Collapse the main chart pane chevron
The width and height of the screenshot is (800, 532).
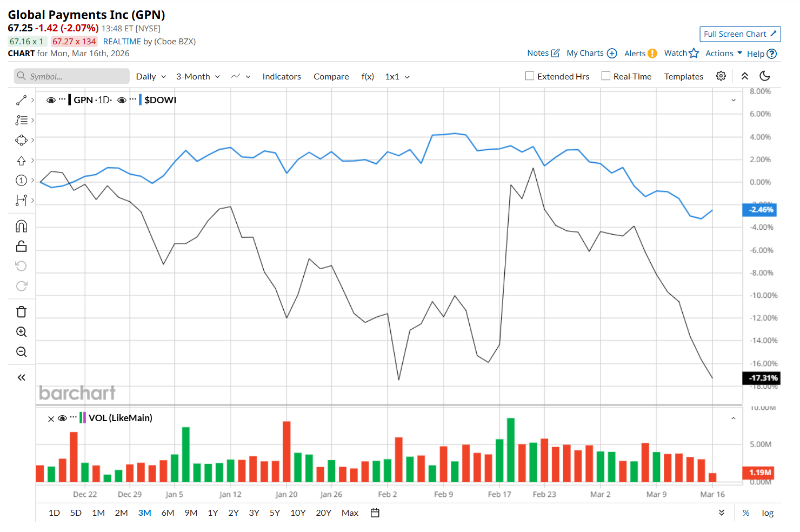click(x=734, y=100)
